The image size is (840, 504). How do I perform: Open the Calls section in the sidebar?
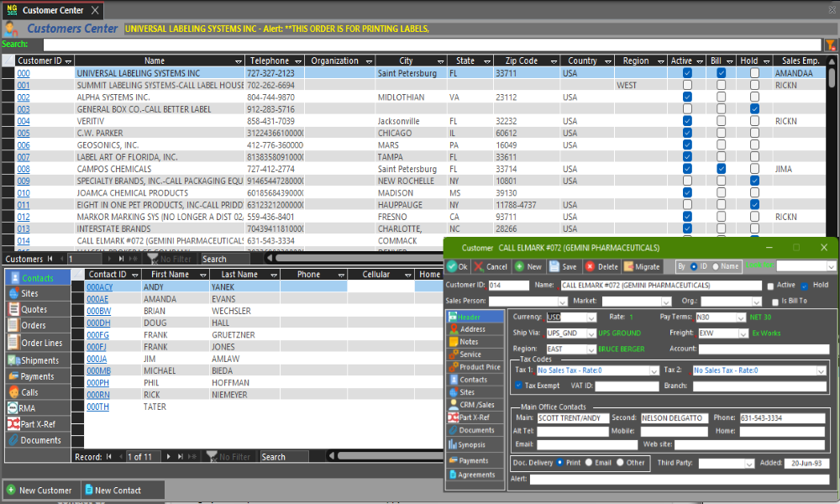click(x=29, y=392)
